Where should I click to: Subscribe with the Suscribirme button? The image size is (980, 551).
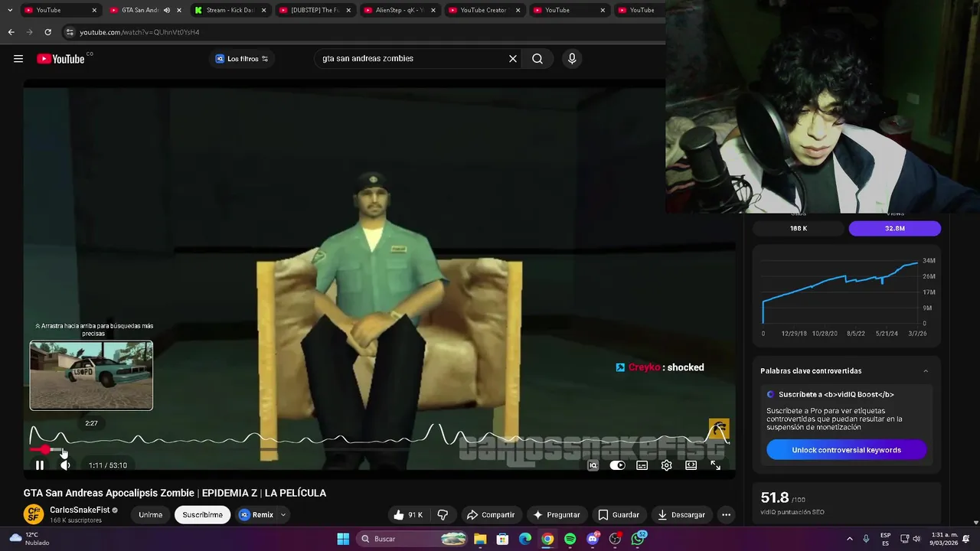(202, 515)
